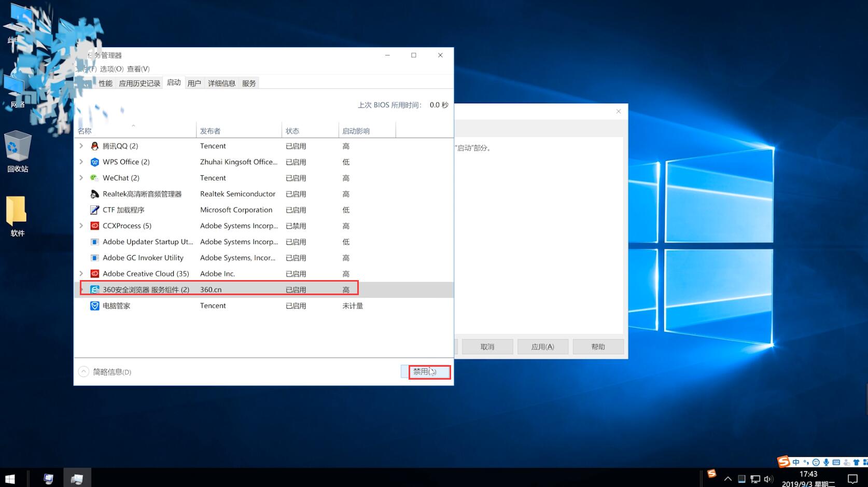Image resolution: width=868 pixels, height=487 pixels.
Task: Click the 360安全浏览器 browser icon
Action: click(94, 290)
